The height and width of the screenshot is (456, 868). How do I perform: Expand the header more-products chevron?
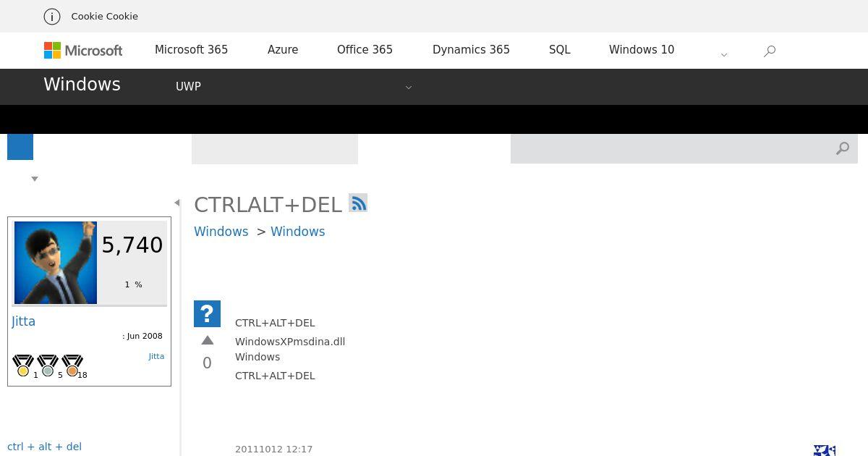(724, 54)
